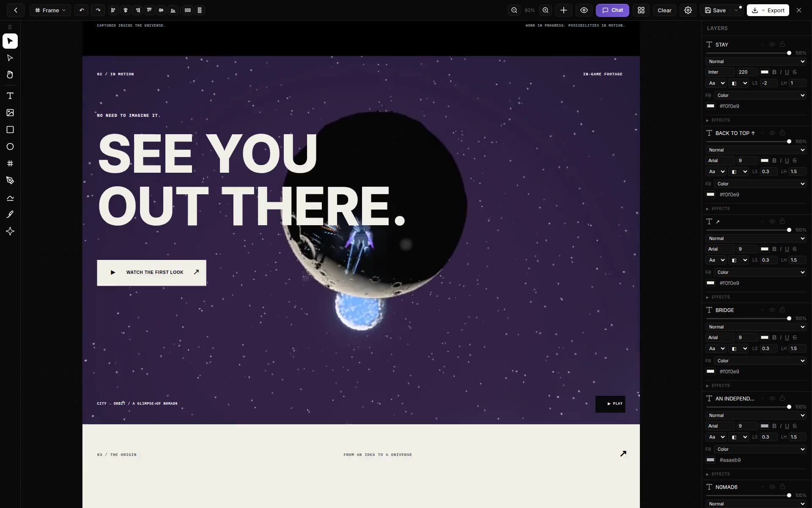Toggle preview eye in top toolbar
Screen dimensions: 812x508
coord(584,10)
